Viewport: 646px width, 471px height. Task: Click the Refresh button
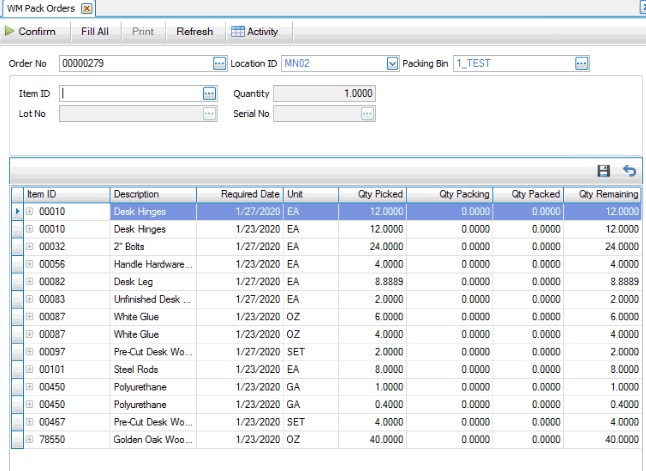[194, 32]
